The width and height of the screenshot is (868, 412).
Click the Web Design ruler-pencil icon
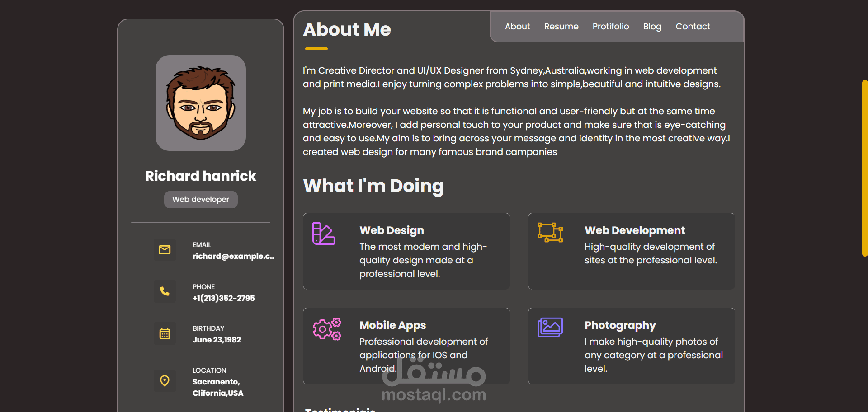(324, 234)
